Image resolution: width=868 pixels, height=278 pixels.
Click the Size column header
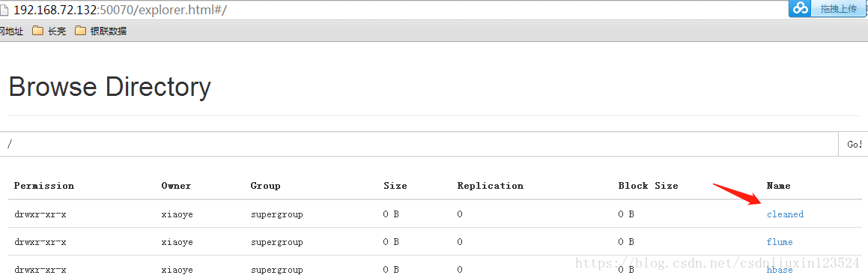(x=395, y=186)
